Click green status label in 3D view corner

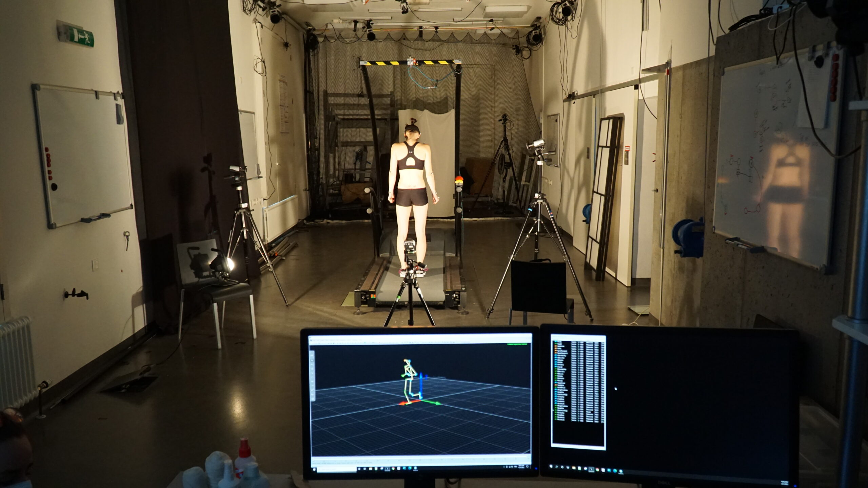(517, 344)
